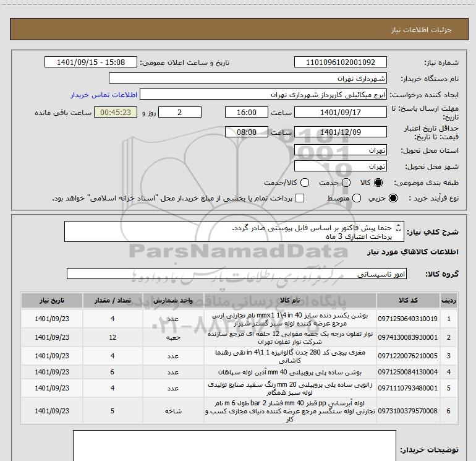Click the buyer name field شهرداری تهران
Image resolution: width=476 pixels, height=461 pixels.
click(x=248, y=79)
